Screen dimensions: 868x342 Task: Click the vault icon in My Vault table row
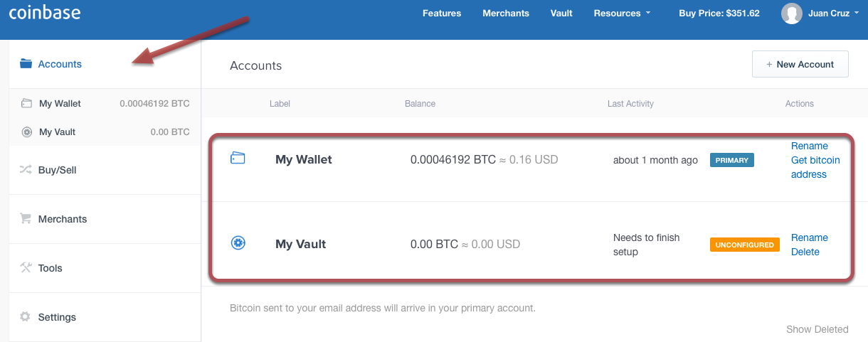(x=238, y=242)
